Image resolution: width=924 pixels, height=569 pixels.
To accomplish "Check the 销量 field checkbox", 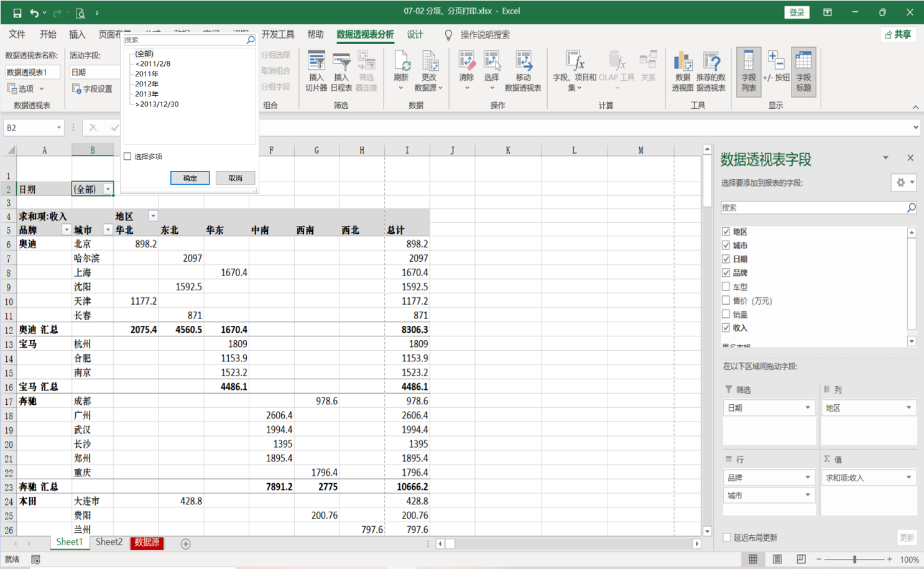I will pos(726,314).
